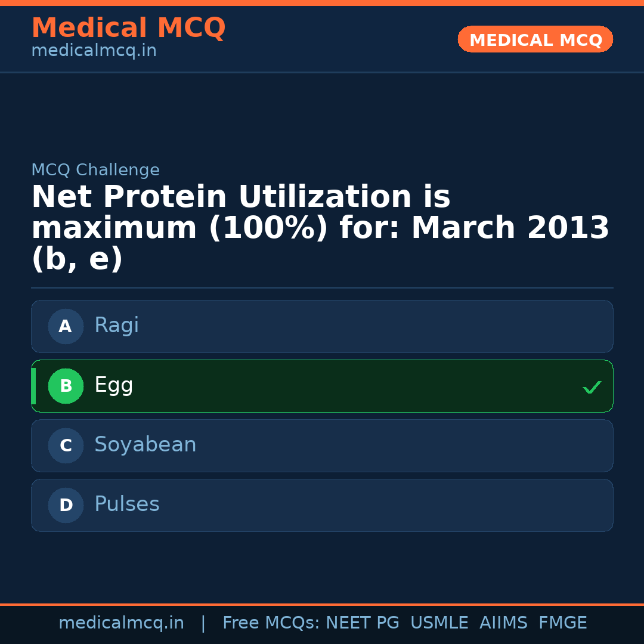
Task: Select the circular C badge beside Soyabean
Action: (66, 445)
